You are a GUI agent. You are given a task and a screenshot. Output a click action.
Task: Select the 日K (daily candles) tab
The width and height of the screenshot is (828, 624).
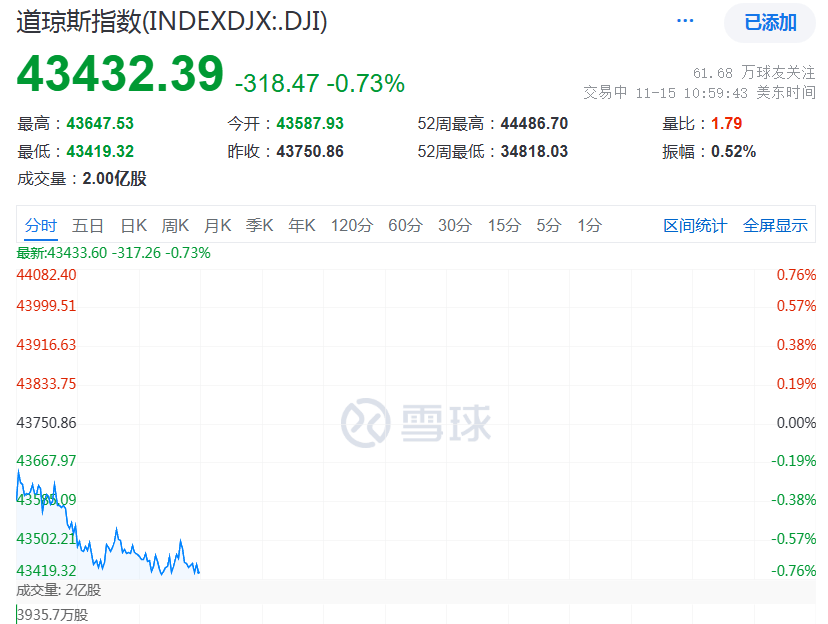pos(133,226)
